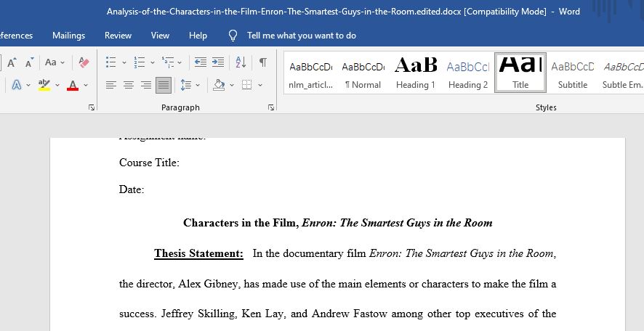Toggle Align Left paragraph alignment
The height and width of the screenshot is (331, 644).
click(x=111, y=85)
